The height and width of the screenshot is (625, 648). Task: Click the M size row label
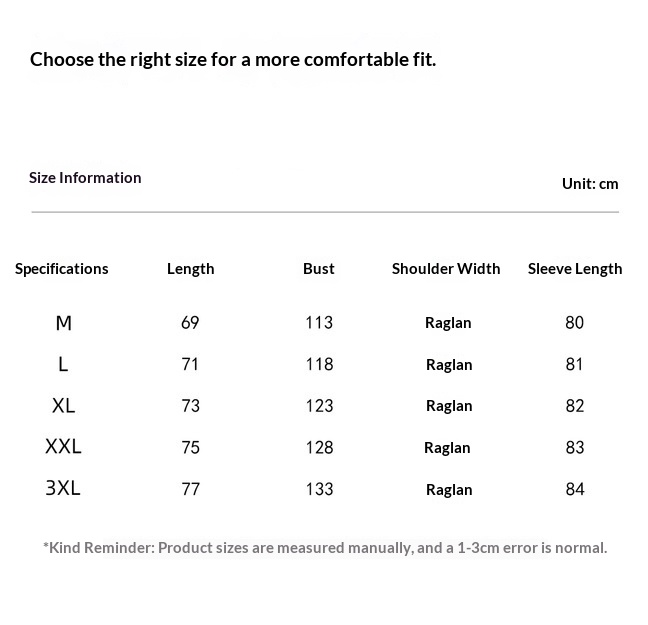click(64, 323)
